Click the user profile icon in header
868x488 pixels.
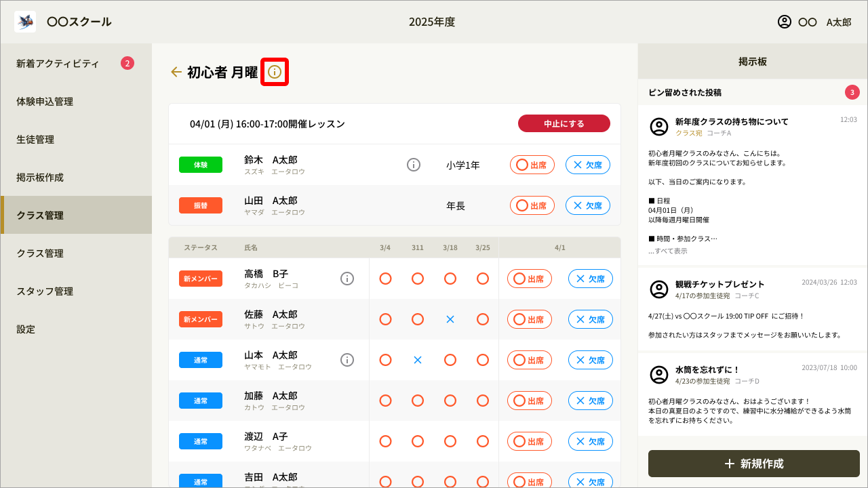click(x=785, y=22)
